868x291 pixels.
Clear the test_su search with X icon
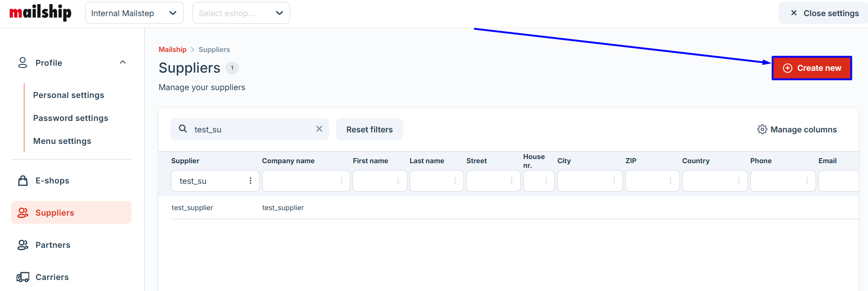(x=319, y=129)
